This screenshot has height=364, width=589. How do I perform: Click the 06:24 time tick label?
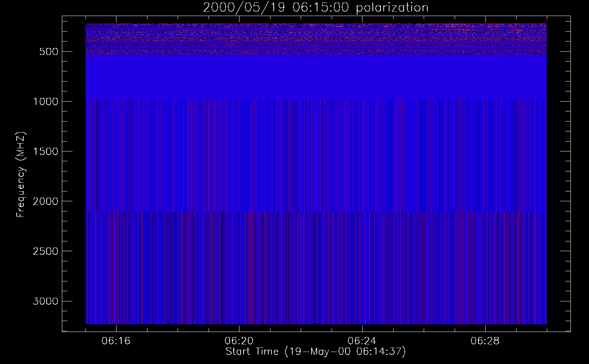pyautogui.click(x=362, y=341)
